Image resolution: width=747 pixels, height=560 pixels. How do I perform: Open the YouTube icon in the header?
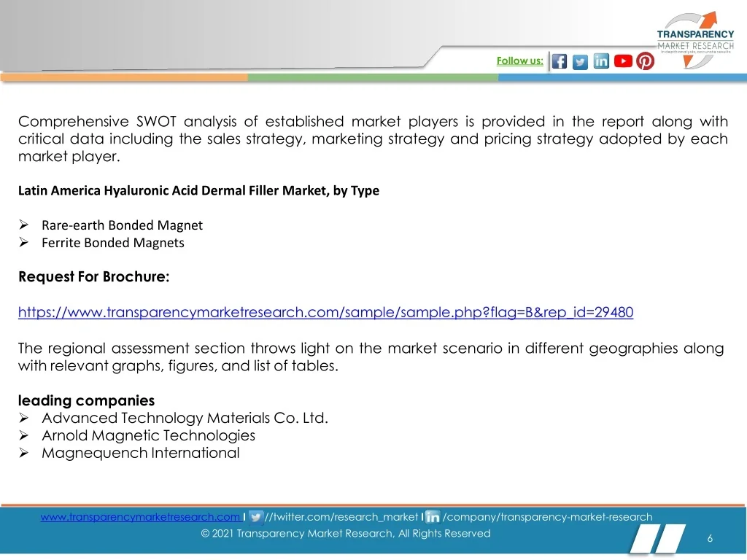click(623, 61)
